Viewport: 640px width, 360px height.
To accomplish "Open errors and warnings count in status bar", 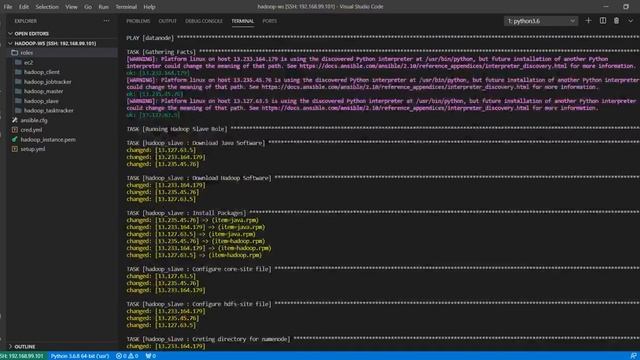I will [x=127, y=356].
